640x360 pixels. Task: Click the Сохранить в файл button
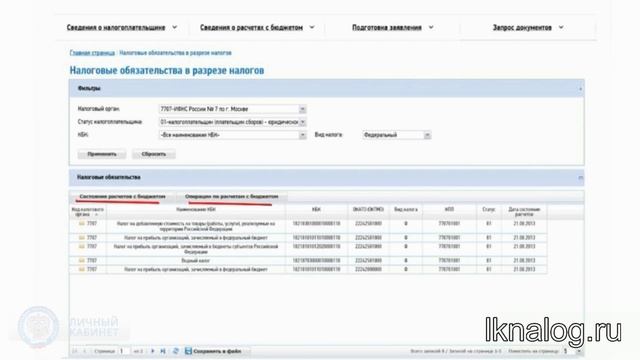213,351
